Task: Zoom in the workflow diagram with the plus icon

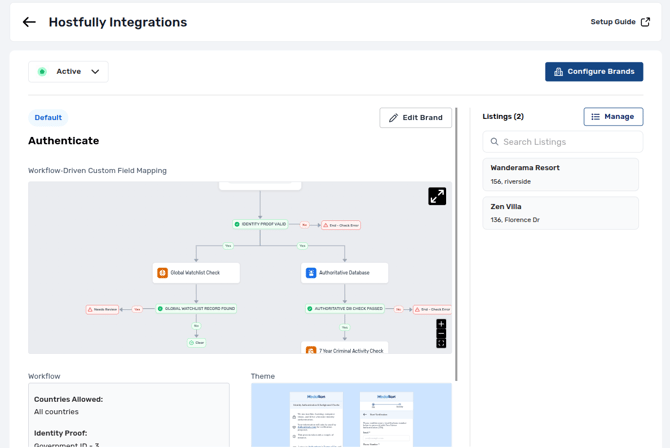Action: (x=441, y=324)
